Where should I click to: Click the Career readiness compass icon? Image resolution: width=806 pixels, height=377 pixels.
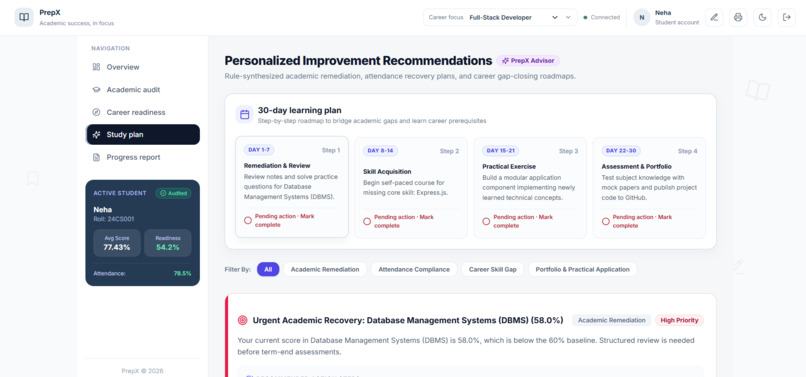coord(96,112)
